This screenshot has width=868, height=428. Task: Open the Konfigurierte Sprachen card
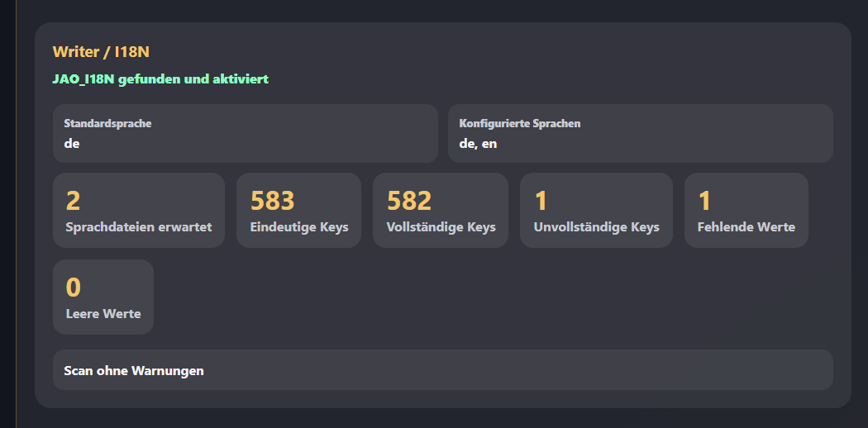[641, 133]
